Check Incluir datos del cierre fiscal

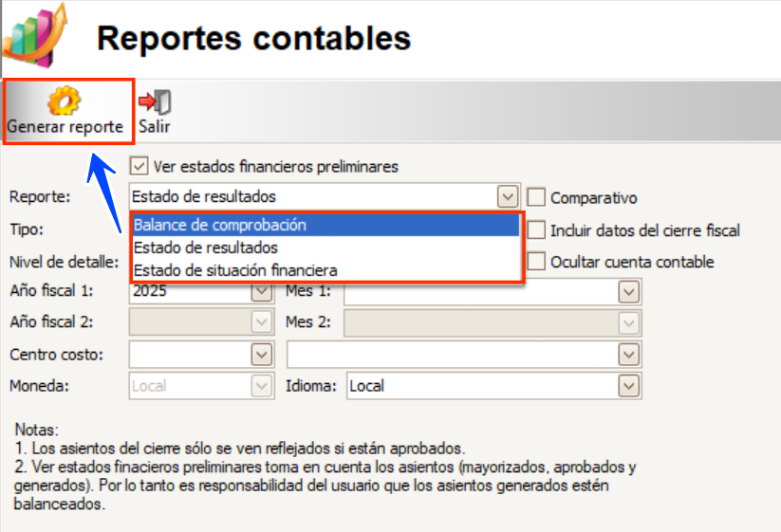point(536,229)
